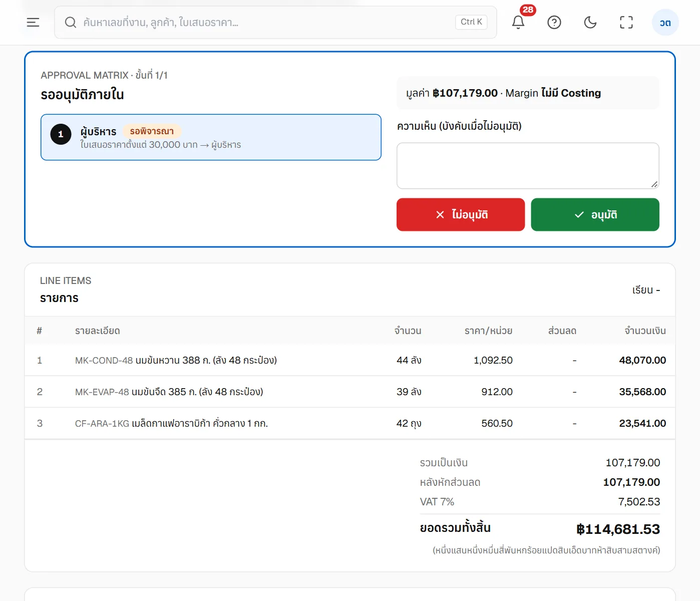Click the ส่วนลด column header
This screenshot has width=700, height=601.
(x=562, y=331)
